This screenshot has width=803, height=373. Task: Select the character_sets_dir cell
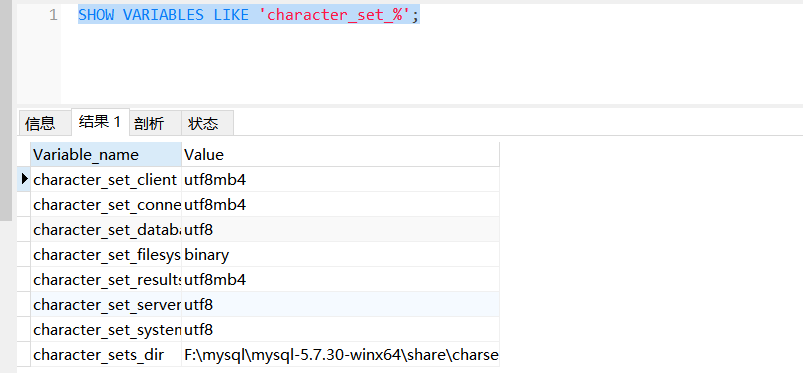point(106,354)
